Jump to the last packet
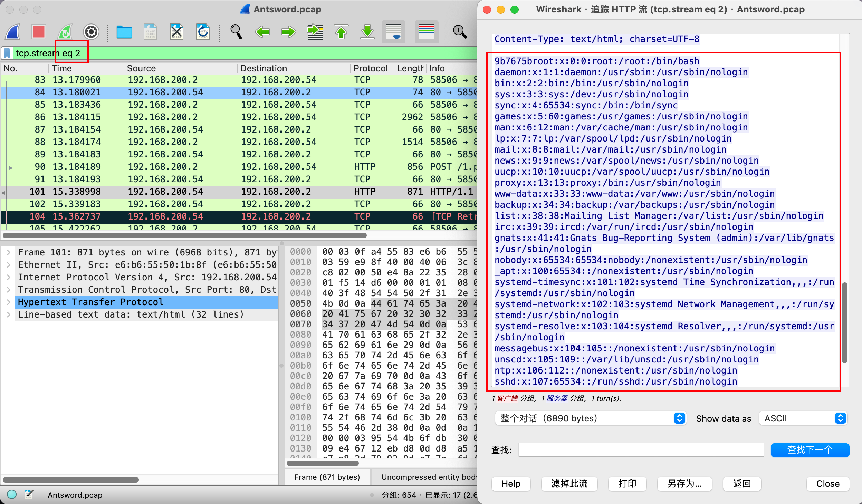Image resolution: width=862 pixels, height=504 pixels. (x=367, y=32)
